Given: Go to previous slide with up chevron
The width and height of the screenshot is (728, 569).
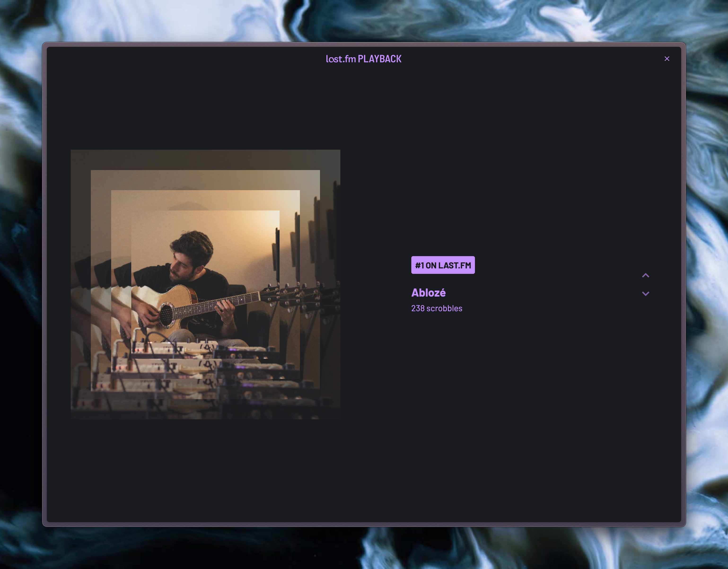Looking at the screenshot, I should (x=645, y=275).
